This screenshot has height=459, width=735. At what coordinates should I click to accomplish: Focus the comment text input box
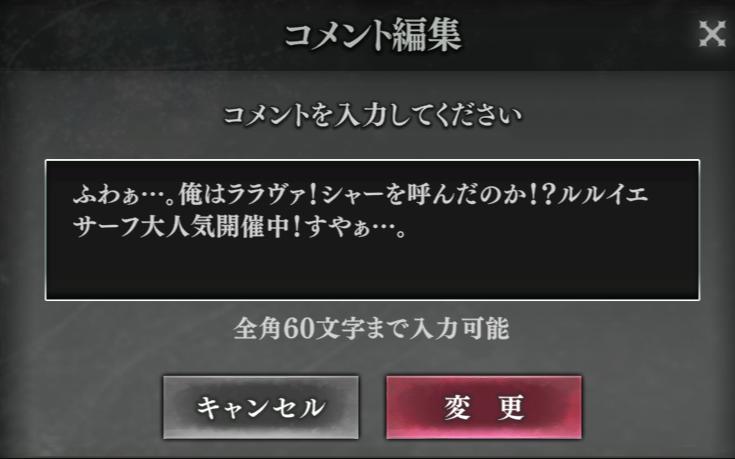click(x=372, y=230)
